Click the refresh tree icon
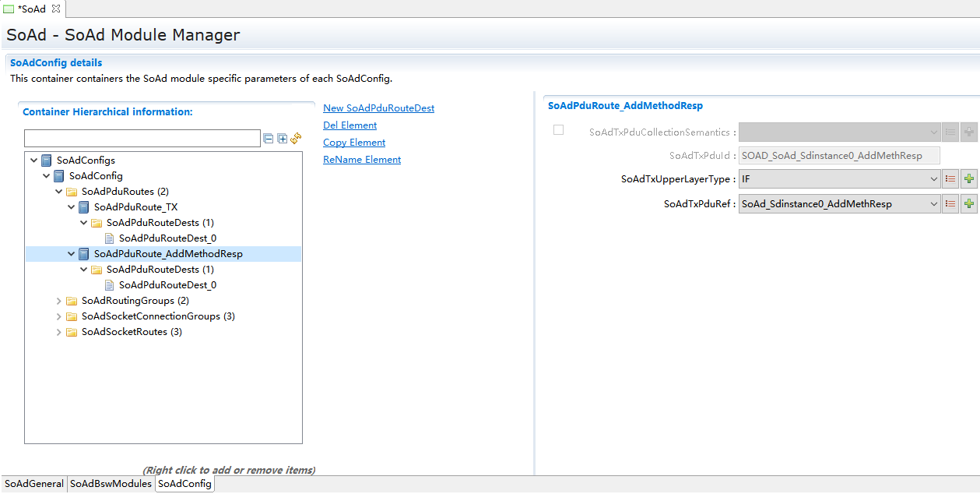 coord(296,139)
